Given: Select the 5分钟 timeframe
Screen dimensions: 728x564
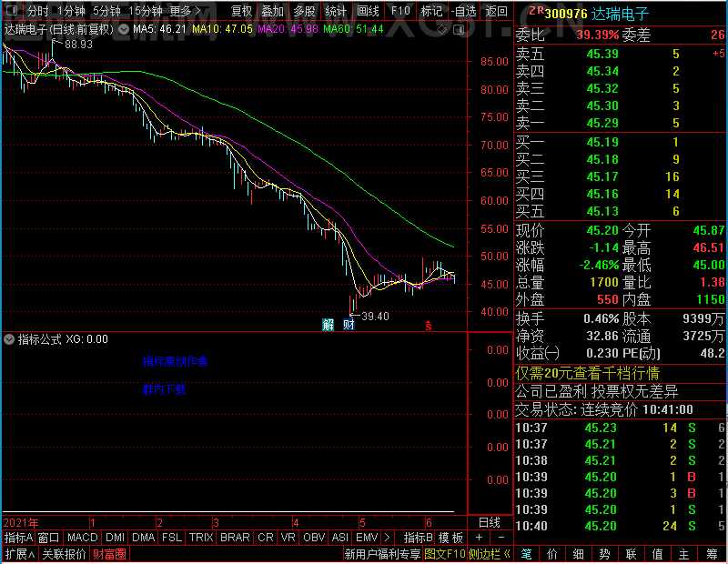Looking at the screenshot, I should (106, 11).
